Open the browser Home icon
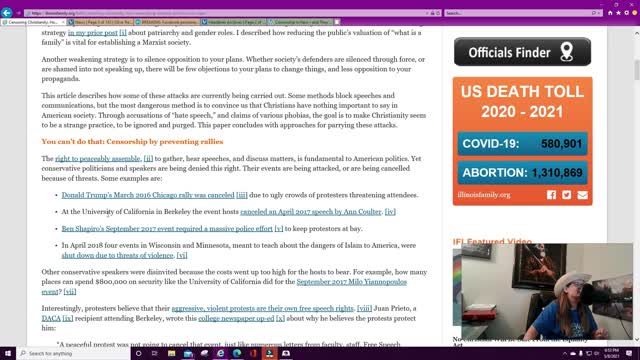 pyautogui.click(x=610, y=13)
